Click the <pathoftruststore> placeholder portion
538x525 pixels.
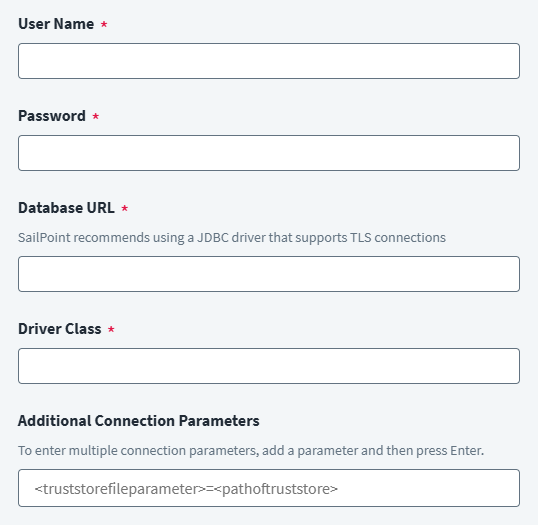coord(276,489)
